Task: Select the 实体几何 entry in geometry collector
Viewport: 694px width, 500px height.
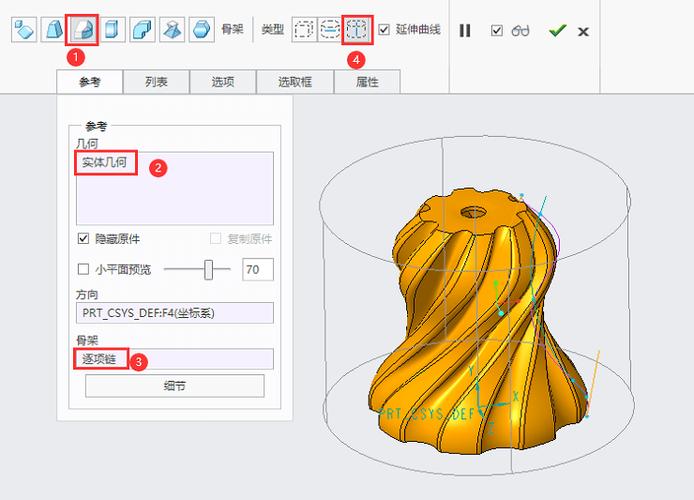Action: click(x=106, y=163)
